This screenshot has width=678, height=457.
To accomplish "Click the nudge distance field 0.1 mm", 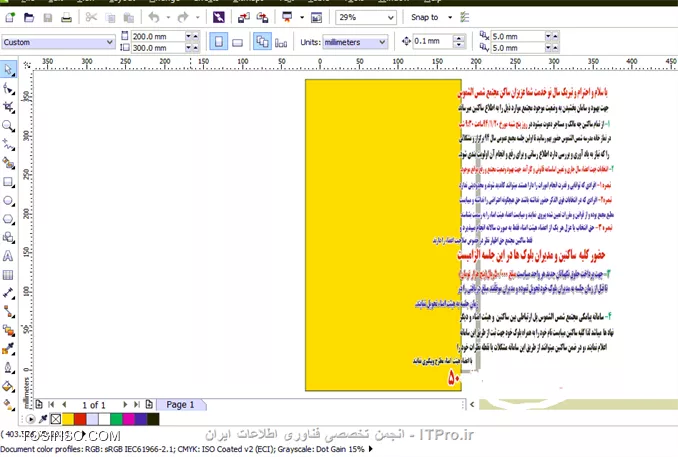I will [x=433, y=41].
